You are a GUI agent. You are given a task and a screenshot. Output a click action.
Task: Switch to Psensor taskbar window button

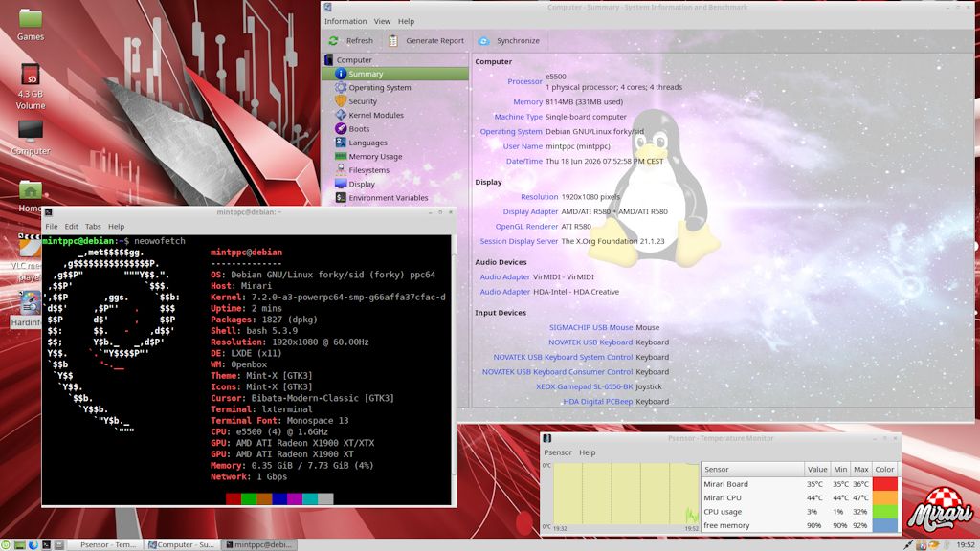pos(105,544)
